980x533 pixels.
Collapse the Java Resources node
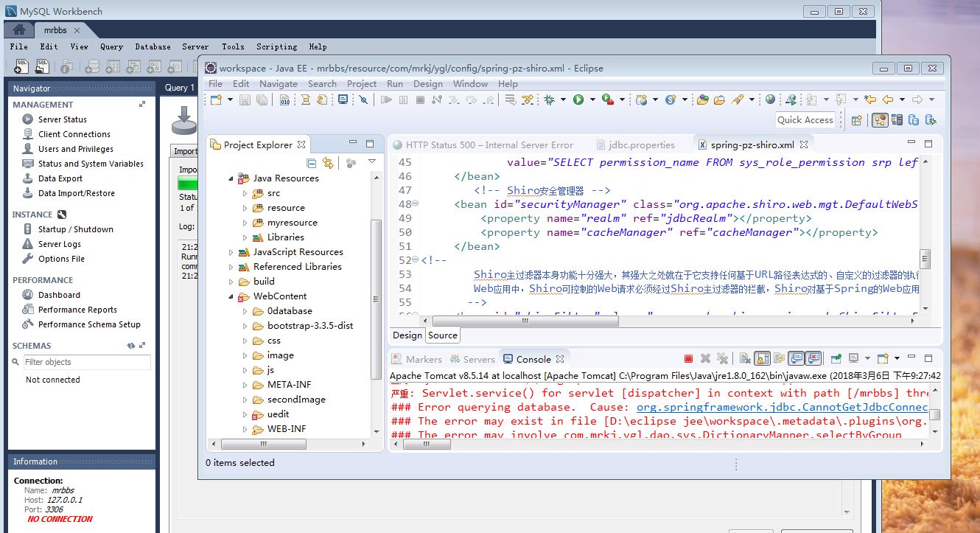pyautogui.click(x=231, y=178)
